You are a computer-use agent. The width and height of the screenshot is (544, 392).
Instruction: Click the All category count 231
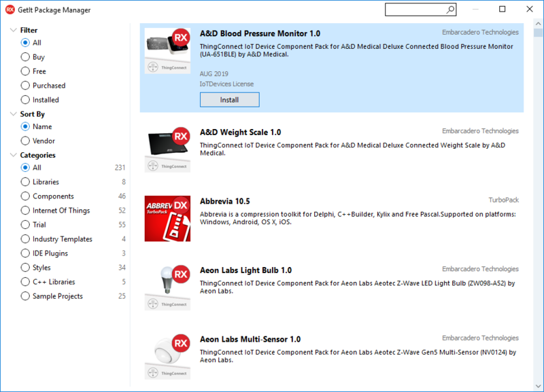[x=120, y=167]
